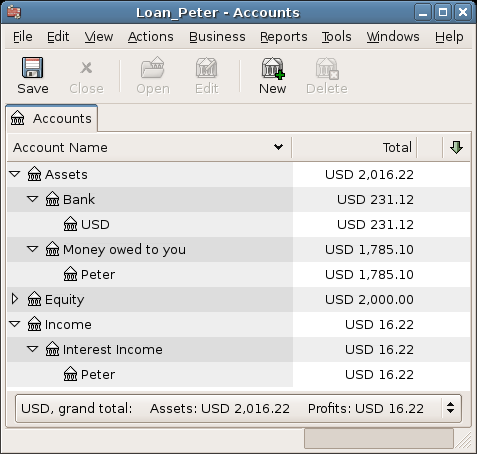Open the Reports menu

pyautogui.click(x=284, y=37)
